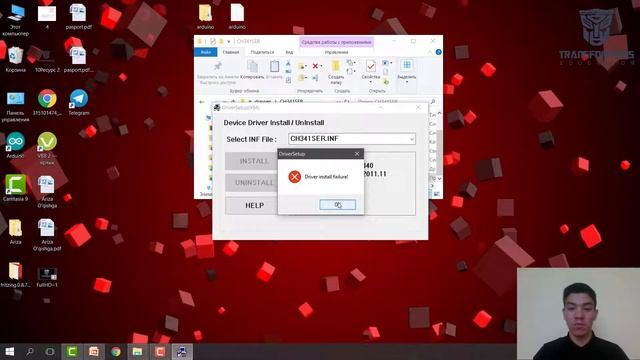Select the arduino folder on desktop
The image size is (640, 360).
(x=205, y=16)
